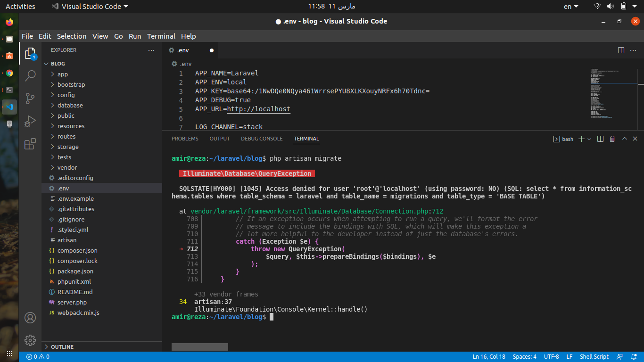Image resolution: width=644 pixels, height=362 pixels.
Task: Open the Source Control view icon
Action: (30, 98)
